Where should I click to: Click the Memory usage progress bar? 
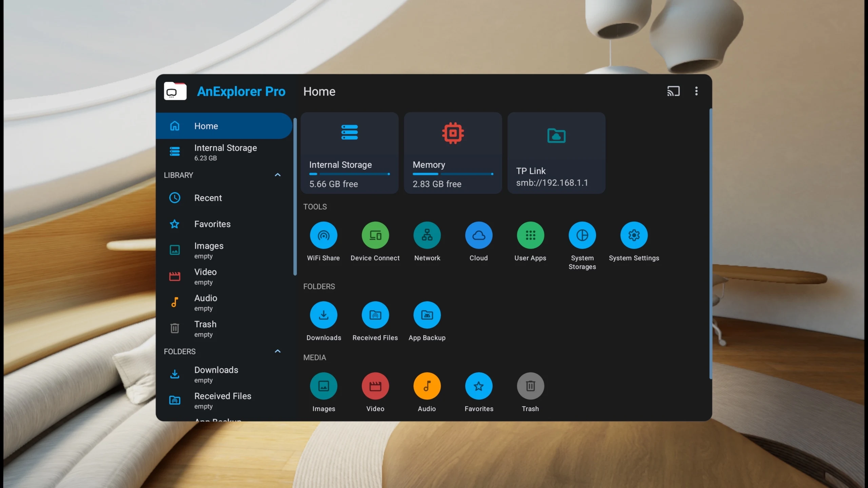tap(453, 174)
